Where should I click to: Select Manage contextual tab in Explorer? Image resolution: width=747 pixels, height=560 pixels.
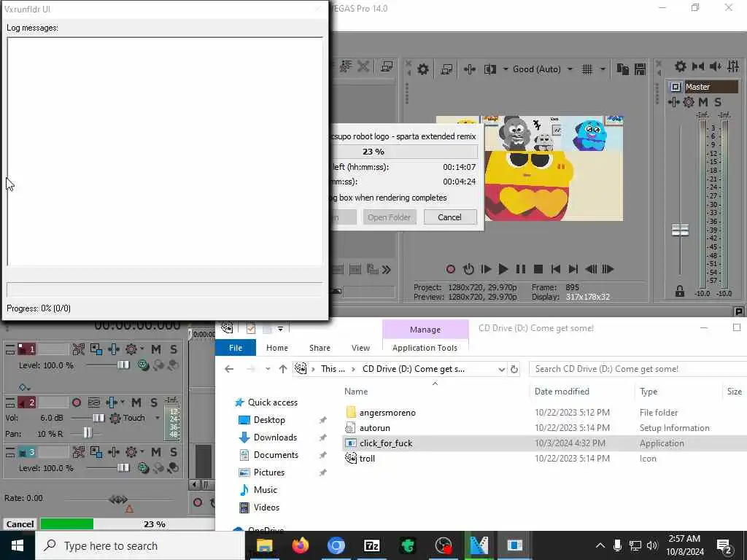(425, 330)
